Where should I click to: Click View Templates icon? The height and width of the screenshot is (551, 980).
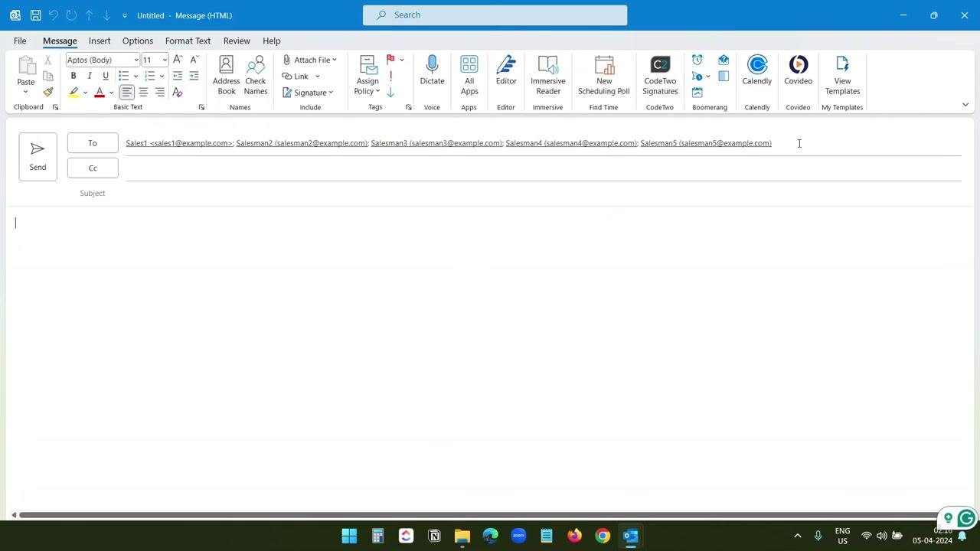843,75
